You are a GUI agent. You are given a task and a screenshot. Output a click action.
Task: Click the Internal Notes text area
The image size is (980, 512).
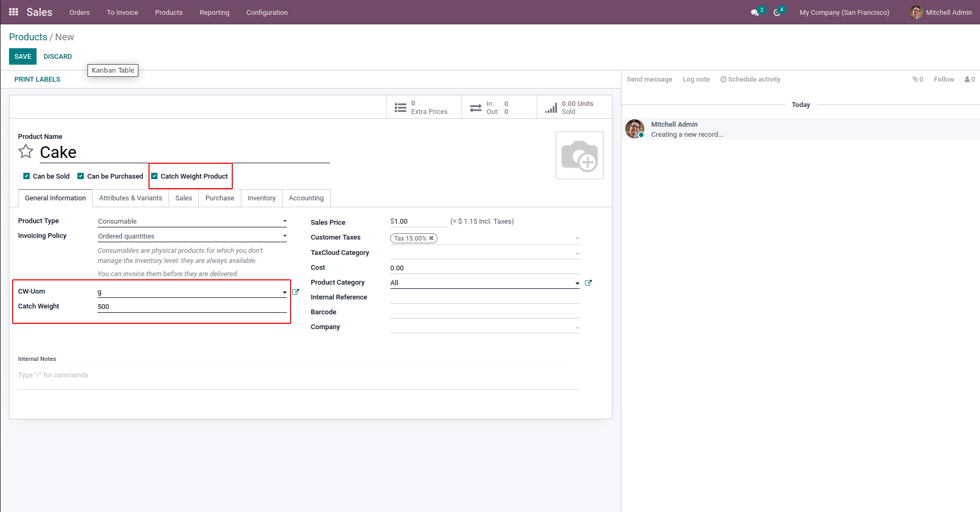click(299, 375)
